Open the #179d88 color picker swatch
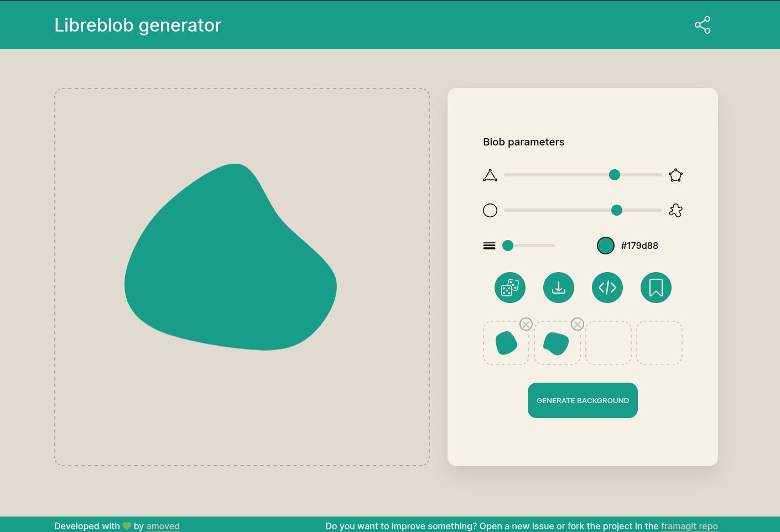 [x=605, y=245]
